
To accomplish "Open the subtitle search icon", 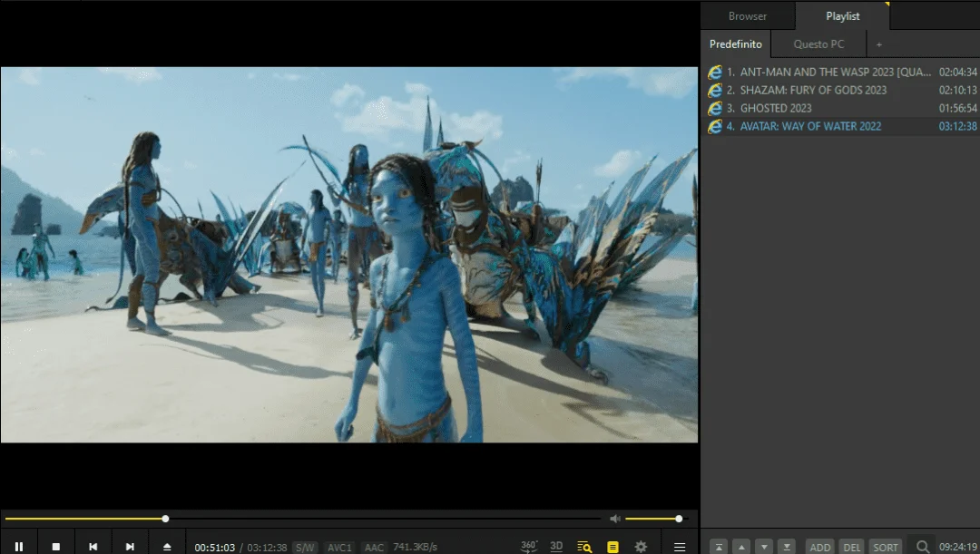I will tap(584, 547).
